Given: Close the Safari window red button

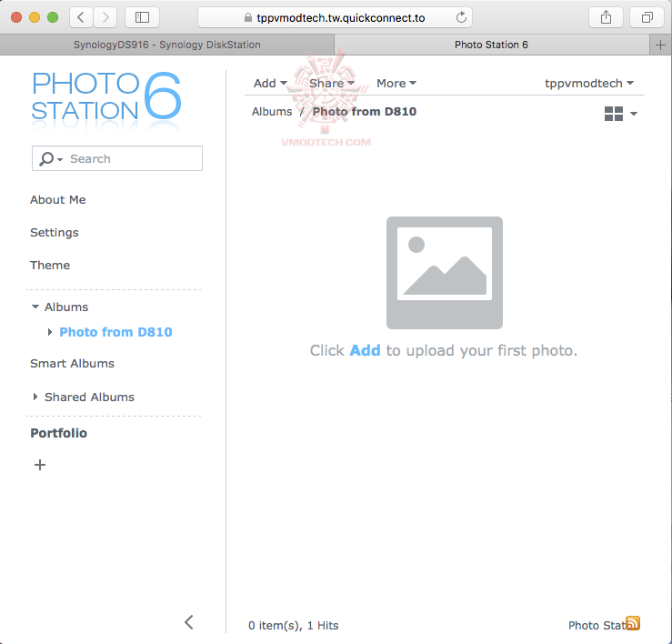Looking at the screenshot, I should coord(16,17).
